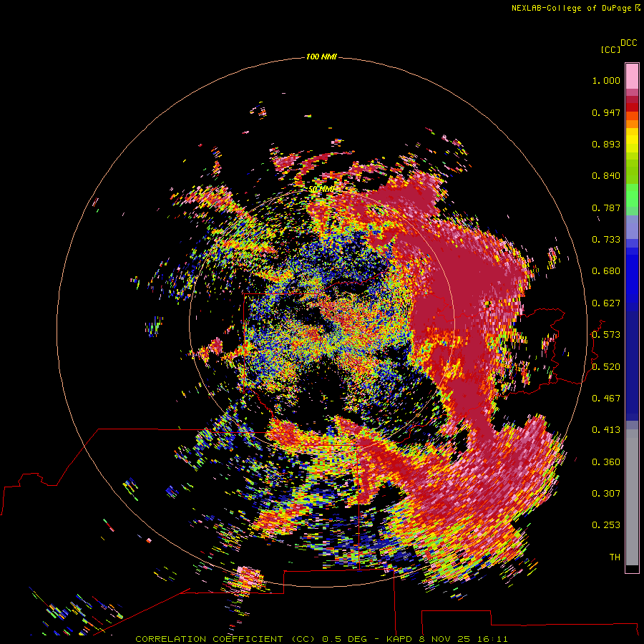Select the 0.573 legend value
Viewport: 644px width, 644px height.
606,335
